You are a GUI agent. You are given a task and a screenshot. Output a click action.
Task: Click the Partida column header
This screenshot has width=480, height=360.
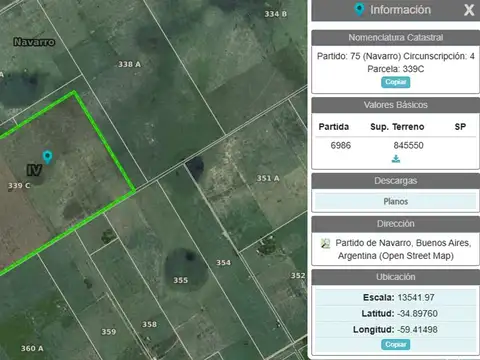(334, 127)
